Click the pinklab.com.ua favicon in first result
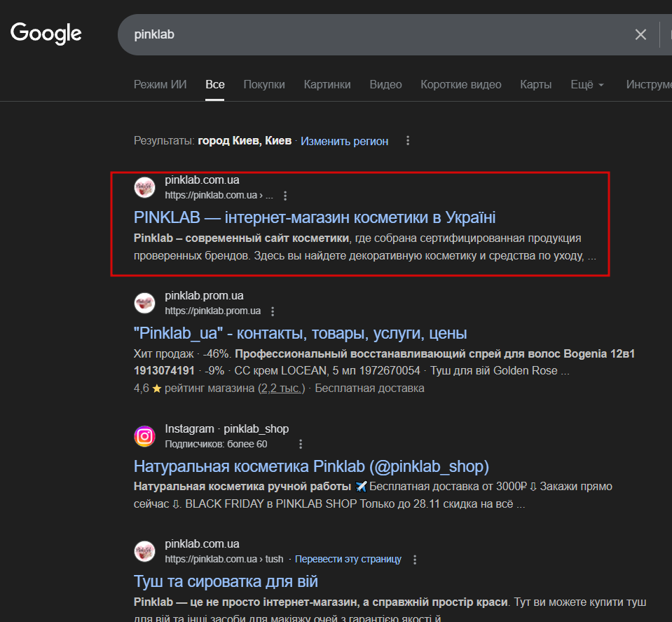Viewport: 672px width, 622px height. point(144,187)
